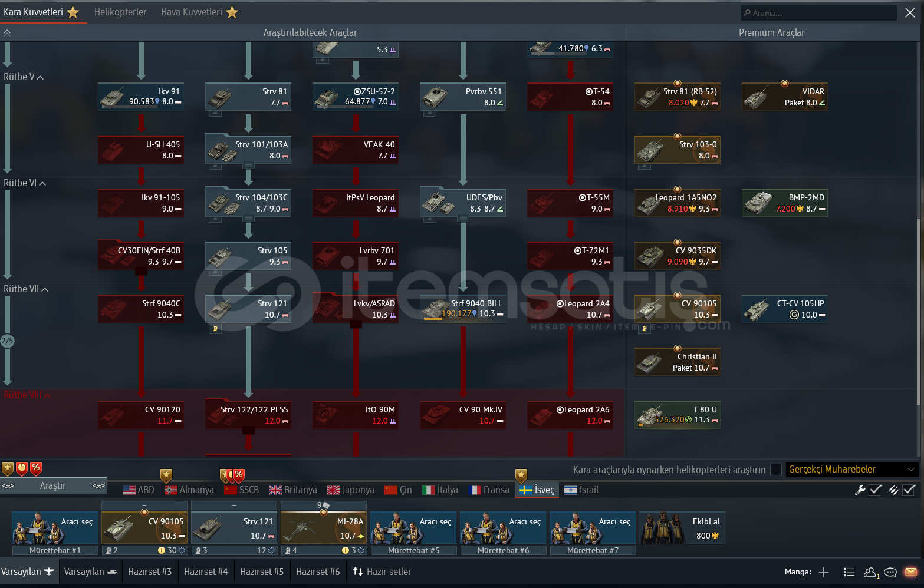
Task: Open the Hazır setler presets button
Action: (382, 572)
